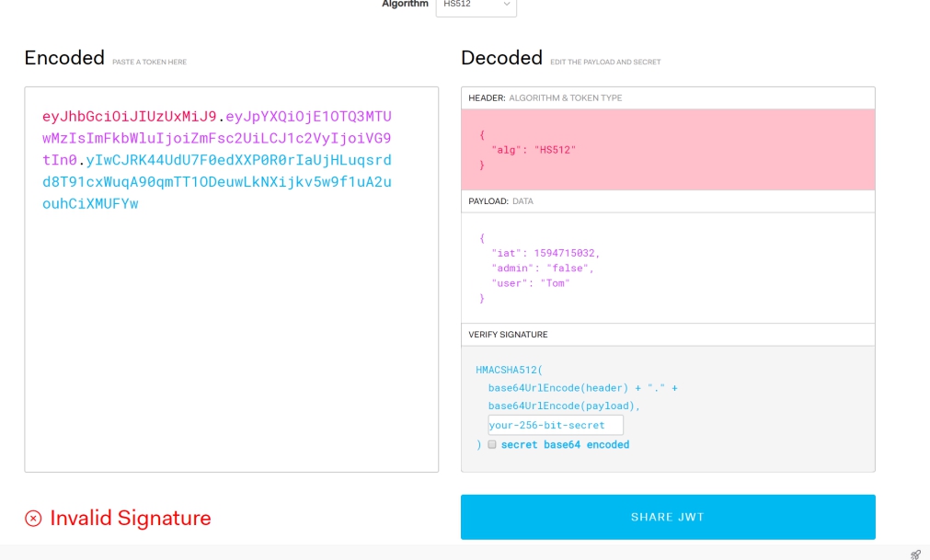930x560 pixels.
Task: Click the "alg": "HS512" header line
Action: 534,150
